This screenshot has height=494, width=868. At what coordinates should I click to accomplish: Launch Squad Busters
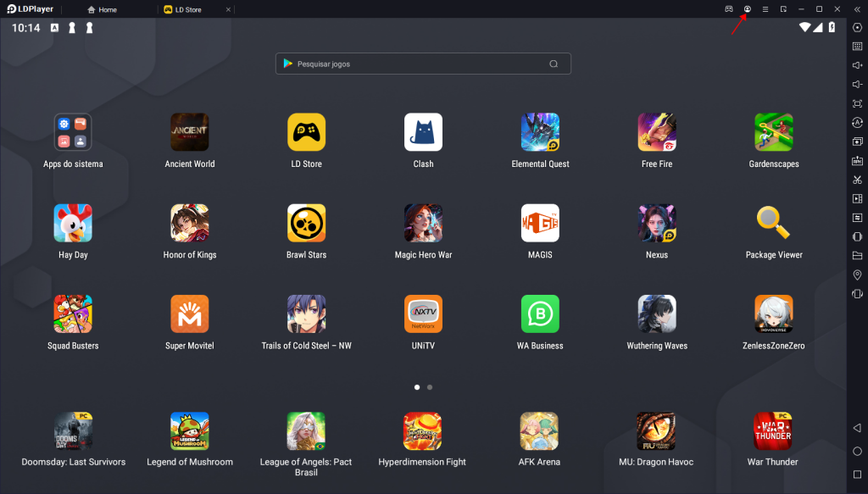click(73, 314)
